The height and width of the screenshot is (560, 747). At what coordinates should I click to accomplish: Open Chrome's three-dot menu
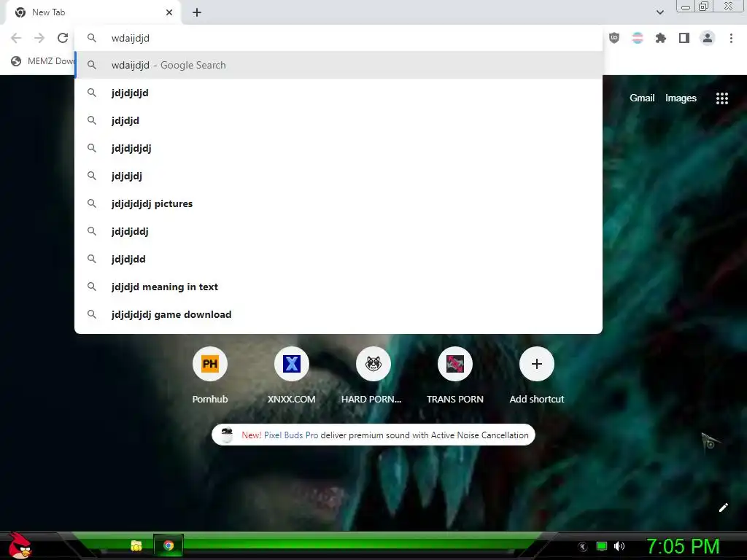[x=731, y=38]
